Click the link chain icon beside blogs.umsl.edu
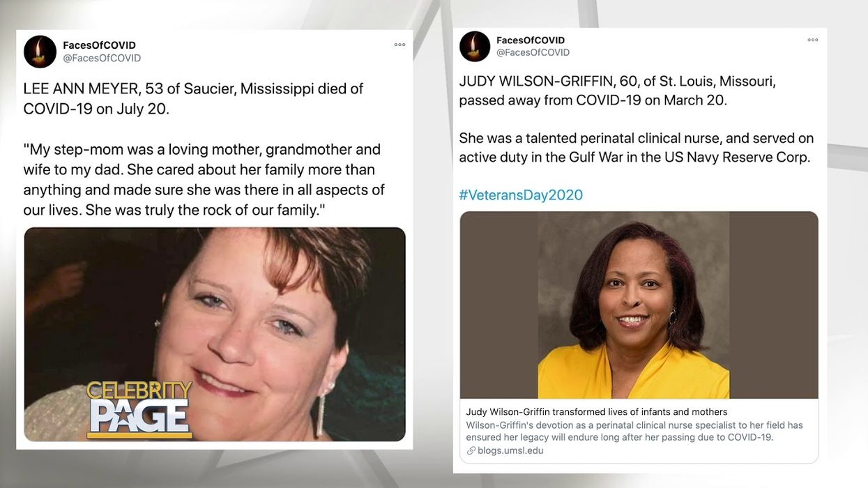The height and width of the screenshot is (488, 868). [471, 451]
